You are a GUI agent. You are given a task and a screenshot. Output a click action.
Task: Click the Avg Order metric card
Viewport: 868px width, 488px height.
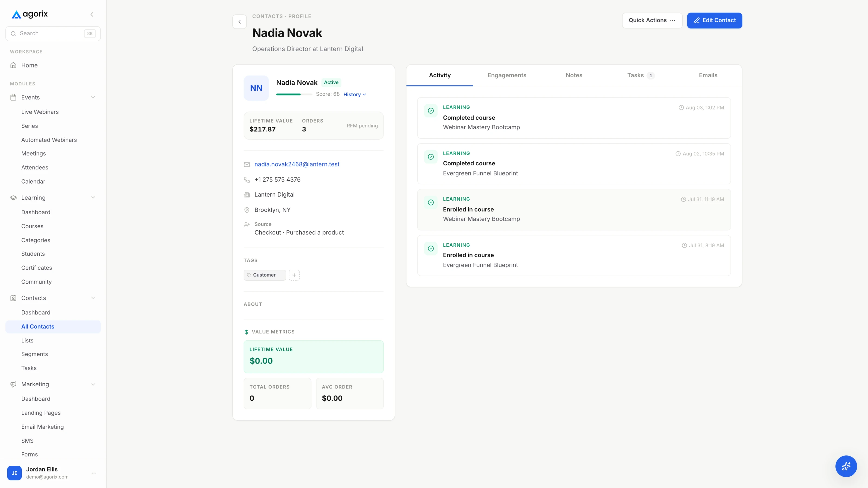click(349, 393)
